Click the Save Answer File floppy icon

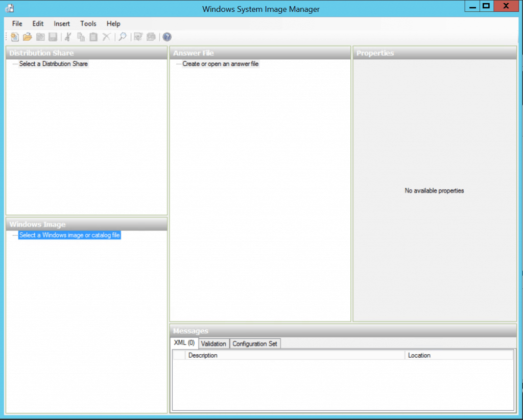click(x=53, y=37)
